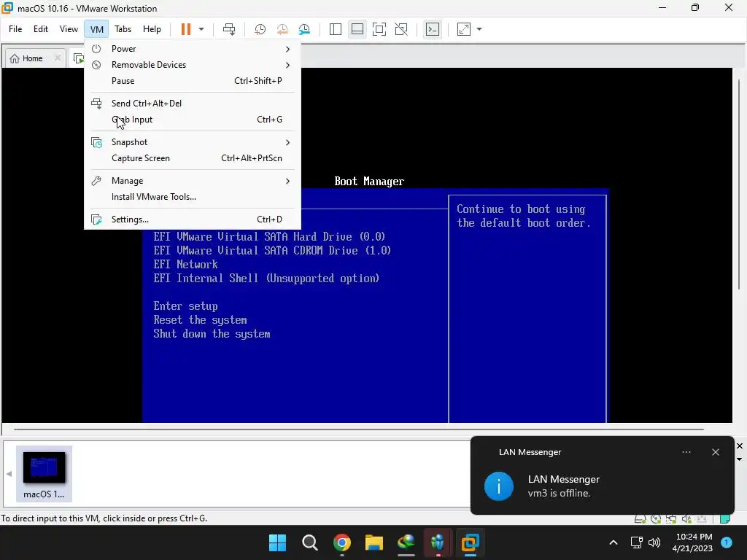Screen dimensions: 747x560
Task: Click the hard disk status bar icon
Action: [x=640, y=519]
